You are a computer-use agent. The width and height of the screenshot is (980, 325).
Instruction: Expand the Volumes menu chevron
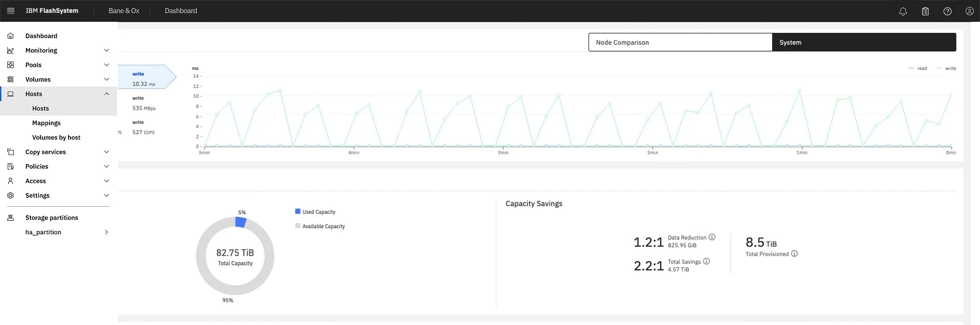point(107,79)
